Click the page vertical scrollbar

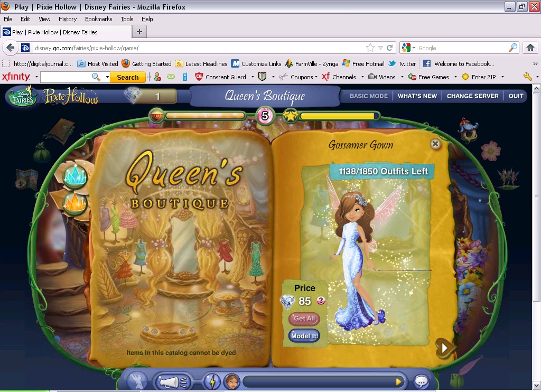coord(537,197)
